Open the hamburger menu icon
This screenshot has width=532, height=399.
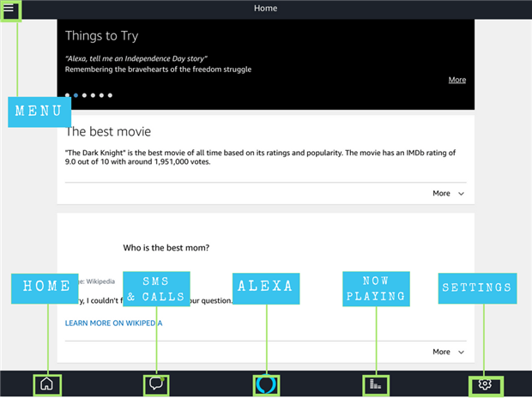pos(9,9)
